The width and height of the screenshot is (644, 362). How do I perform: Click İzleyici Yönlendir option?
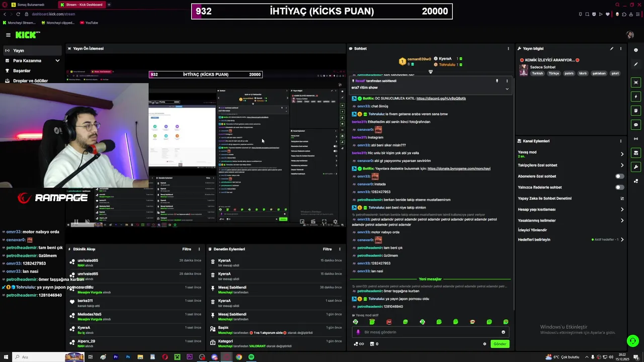click(x=532, y=230)
